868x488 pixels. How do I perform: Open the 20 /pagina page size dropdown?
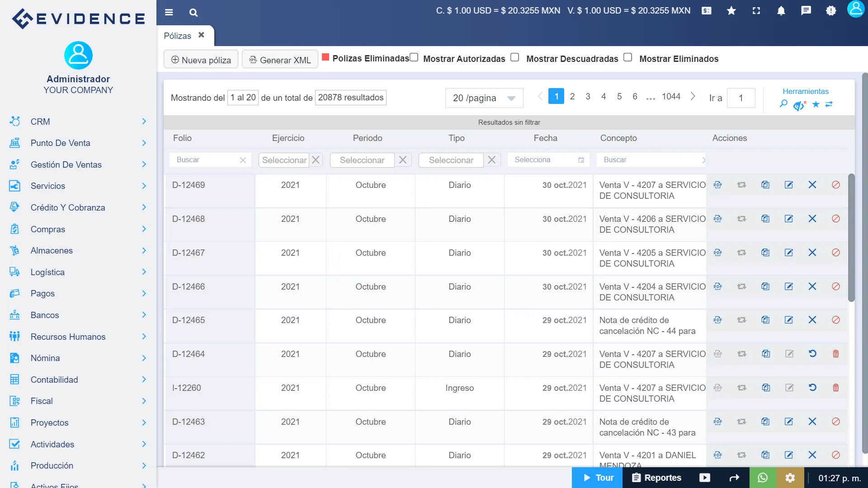coord(484,98)
